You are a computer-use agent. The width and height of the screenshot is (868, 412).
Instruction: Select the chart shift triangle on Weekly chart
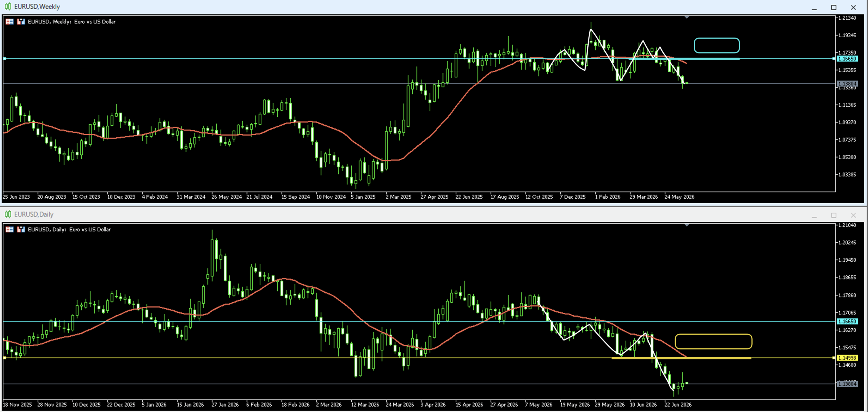click(687, 17)
